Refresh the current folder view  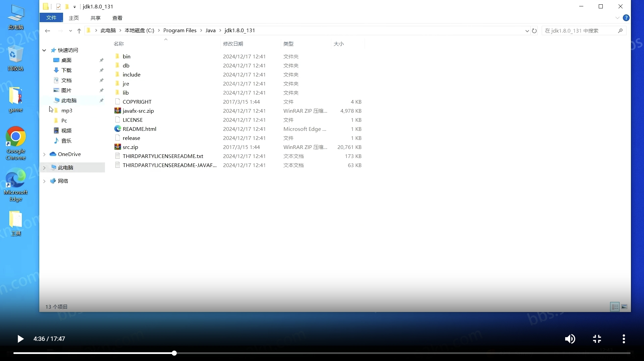click(x=534, y=31)
